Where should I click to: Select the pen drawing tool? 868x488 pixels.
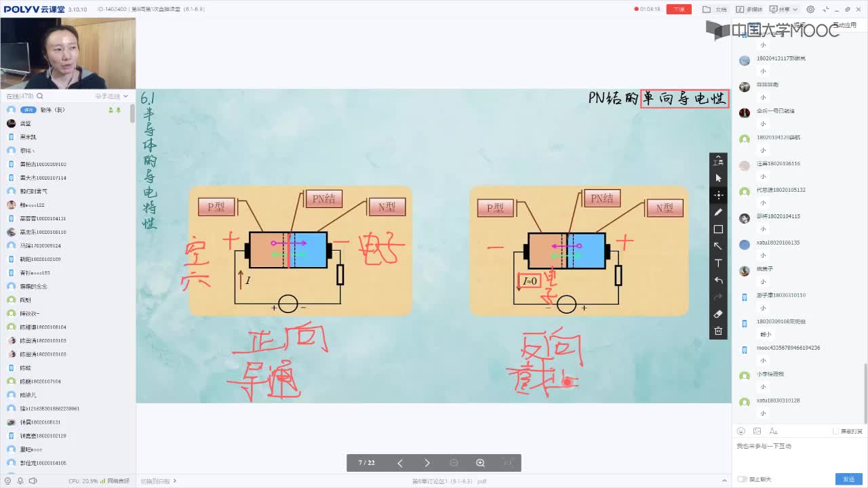point(718,212)
